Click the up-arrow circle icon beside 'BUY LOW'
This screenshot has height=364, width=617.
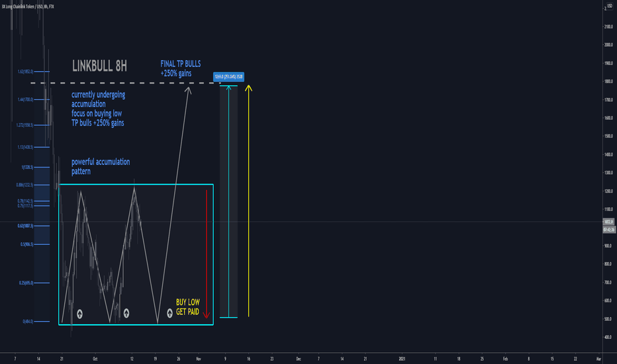pos(169,313)
